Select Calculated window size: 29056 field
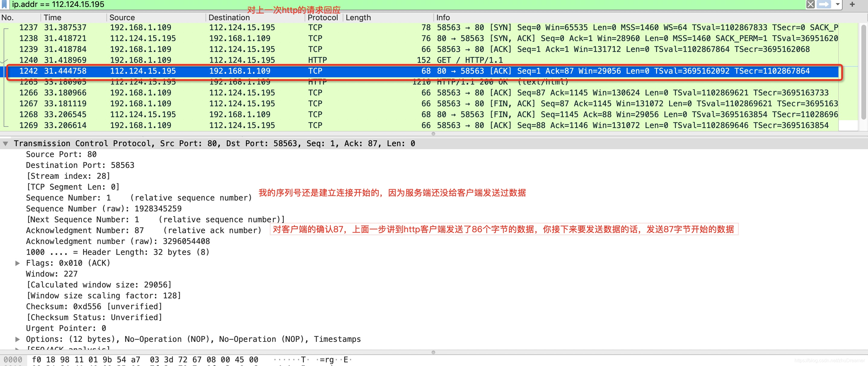Image resolution: width=868 pixels, height=366 pixels. 99,285
